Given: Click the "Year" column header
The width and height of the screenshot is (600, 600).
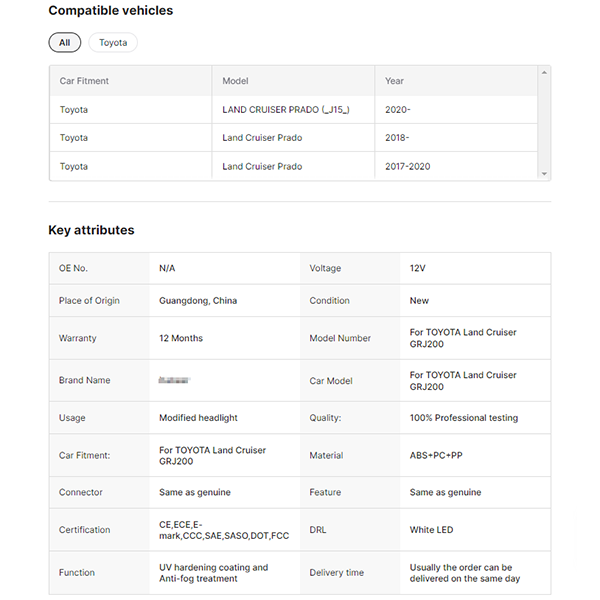Looking at the screenshot, I should [x=394, y=81].
